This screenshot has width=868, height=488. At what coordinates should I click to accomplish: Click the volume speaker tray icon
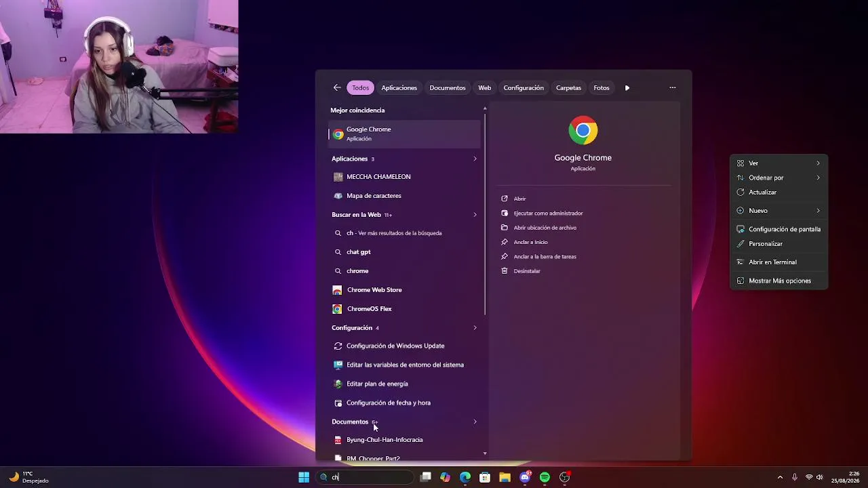point(820,477)
